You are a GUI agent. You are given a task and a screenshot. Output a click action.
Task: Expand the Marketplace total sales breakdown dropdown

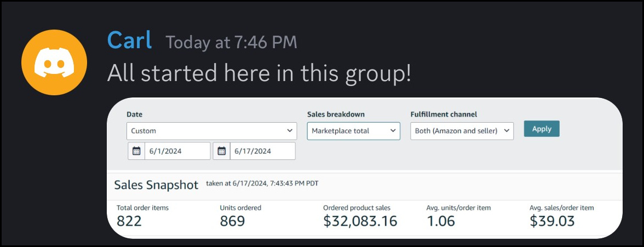[x=353, y=131]
